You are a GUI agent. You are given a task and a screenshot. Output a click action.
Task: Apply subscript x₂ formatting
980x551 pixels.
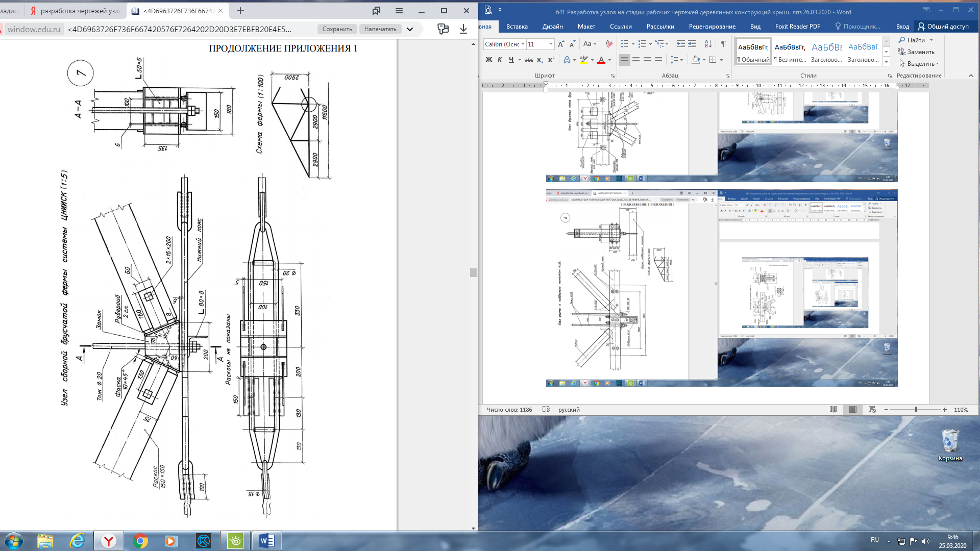point(540,60)
